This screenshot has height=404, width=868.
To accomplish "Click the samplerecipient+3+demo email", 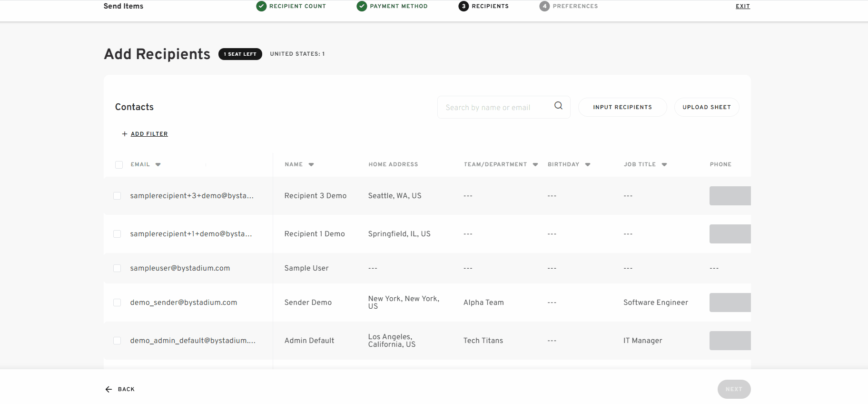I will click(192, 196).
